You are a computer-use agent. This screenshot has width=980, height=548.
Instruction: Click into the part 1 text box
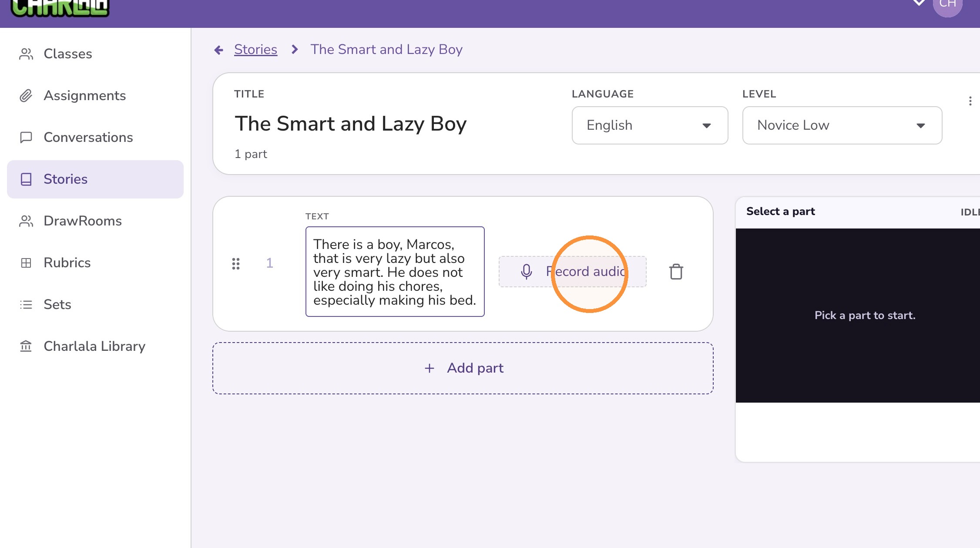(x=395, y=272)
